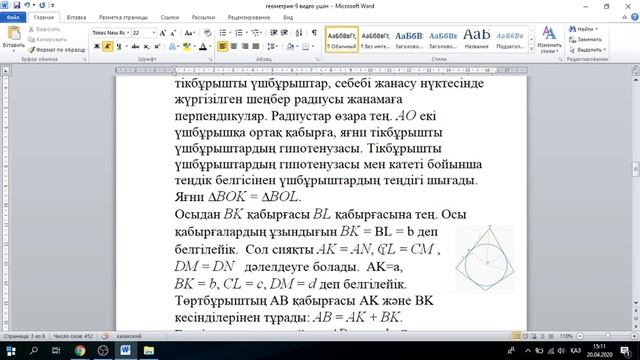The height and width of the screenshot is (360, 640).
Task: Toggle italic (К) formatting
Action: (x=107, y=47)
